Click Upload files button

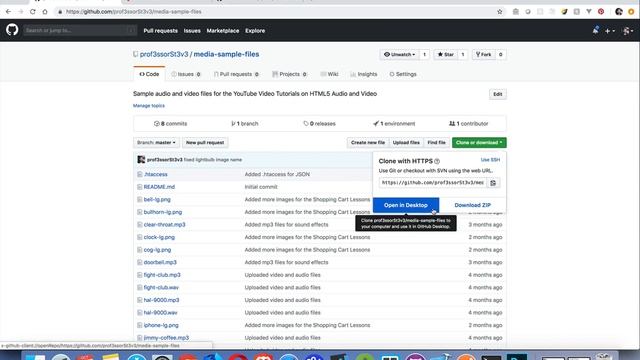point(406,142)
